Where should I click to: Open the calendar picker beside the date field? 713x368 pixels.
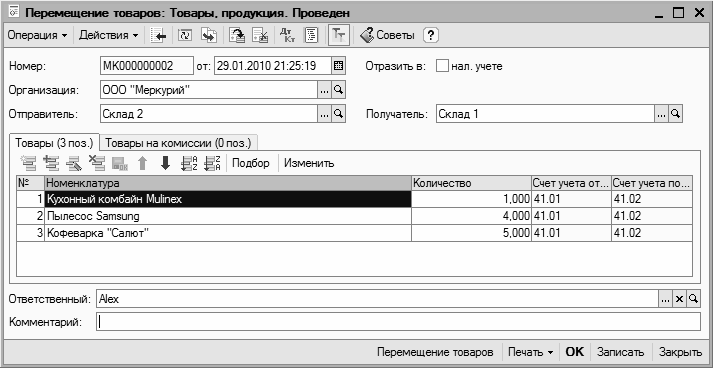point(338,66)
